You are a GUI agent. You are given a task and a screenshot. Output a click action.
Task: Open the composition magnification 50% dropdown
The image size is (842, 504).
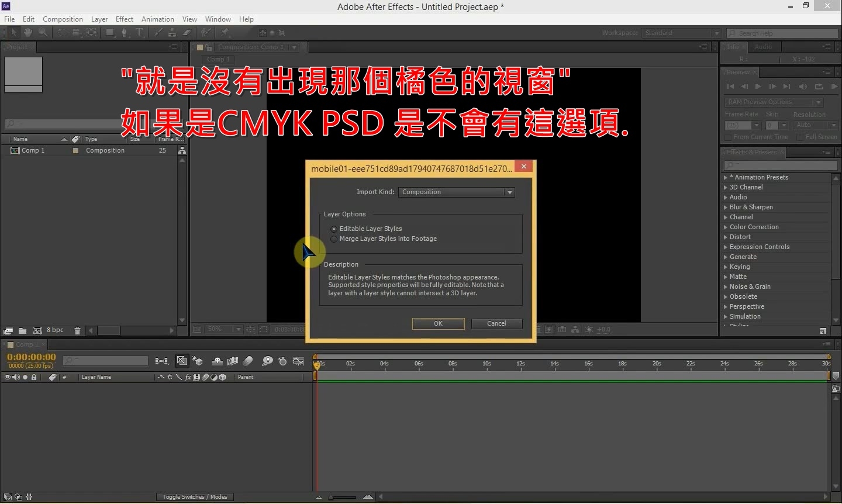pyautogui.click(x=224, y=329)
